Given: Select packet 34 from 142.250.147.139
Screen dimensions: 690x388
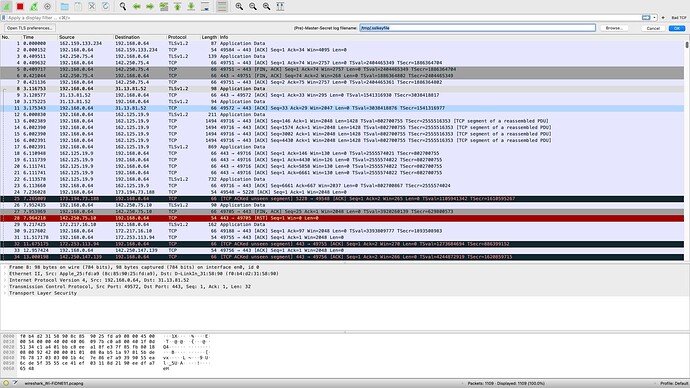Looking at the screenshot, I should click(342, 257).
